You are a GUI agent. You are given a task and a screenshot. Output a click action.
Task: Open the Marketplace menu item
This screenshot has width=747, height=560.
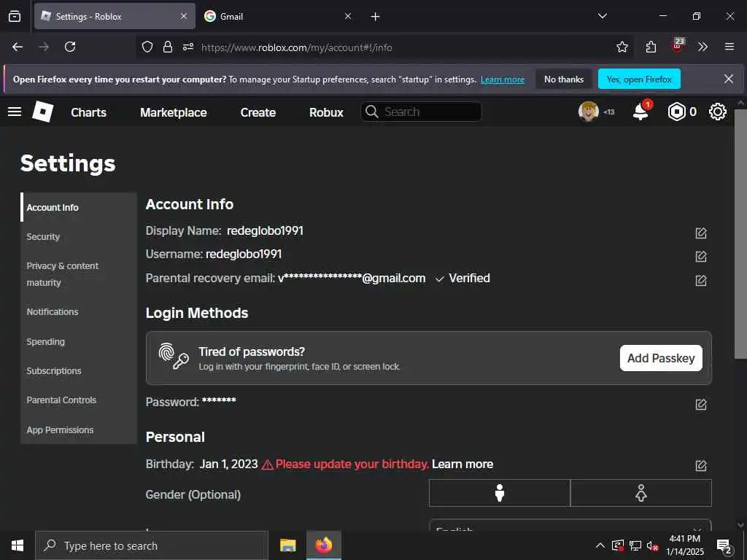tap(174, 112)
